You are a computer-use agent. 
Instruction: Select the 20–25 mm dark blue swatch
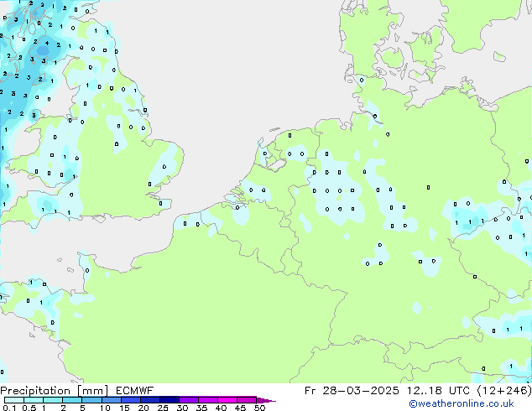coord(150,400)
